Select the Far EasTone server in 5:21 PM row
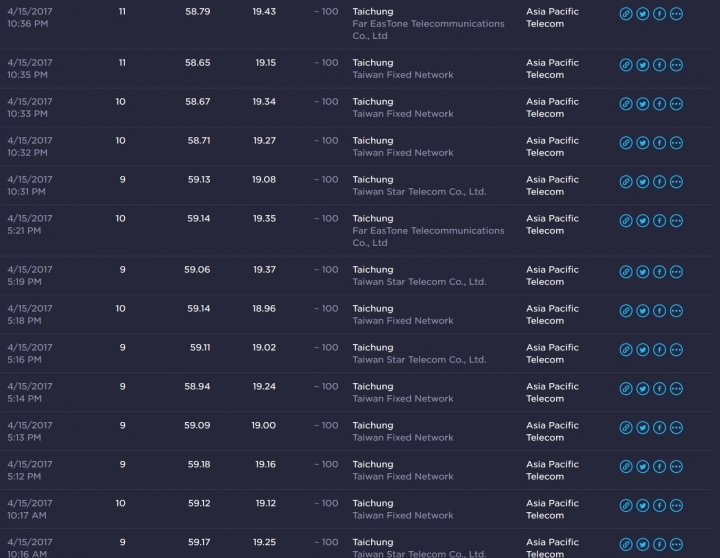The height and width of the screenshot is (558, 720). 428,237
